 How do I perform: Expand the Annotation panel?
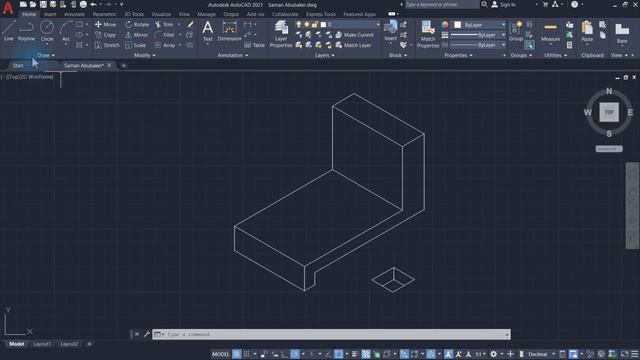[232, 56]
